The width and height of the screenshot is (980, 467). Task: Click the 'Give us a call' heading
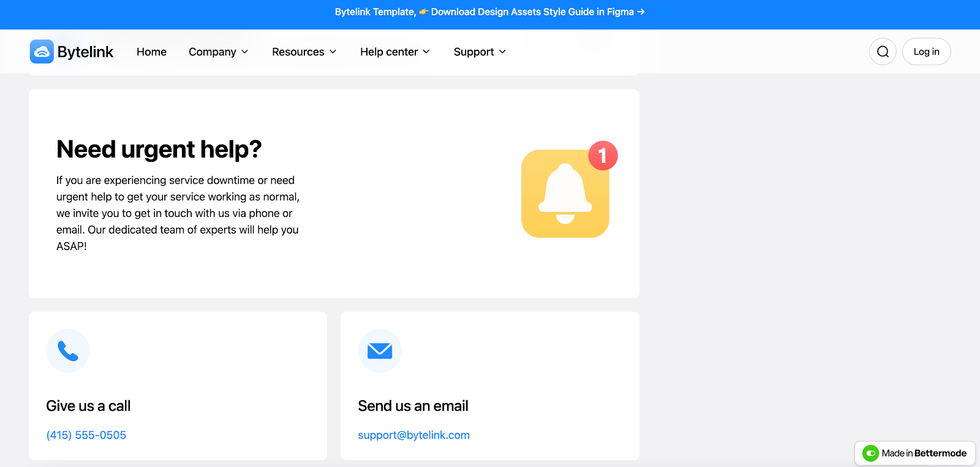pos(88,406)
